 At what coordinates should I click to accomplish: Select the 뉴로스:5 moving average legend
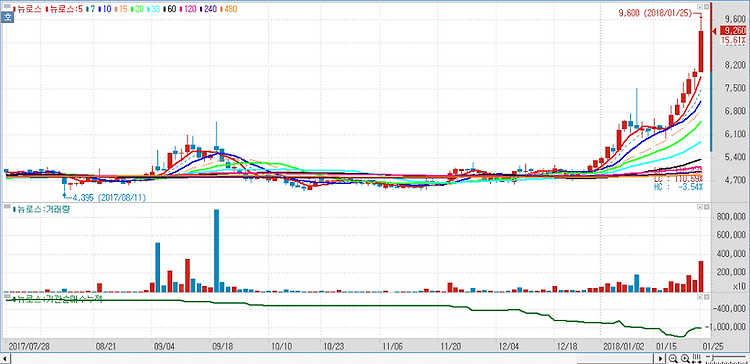(64, 9)
